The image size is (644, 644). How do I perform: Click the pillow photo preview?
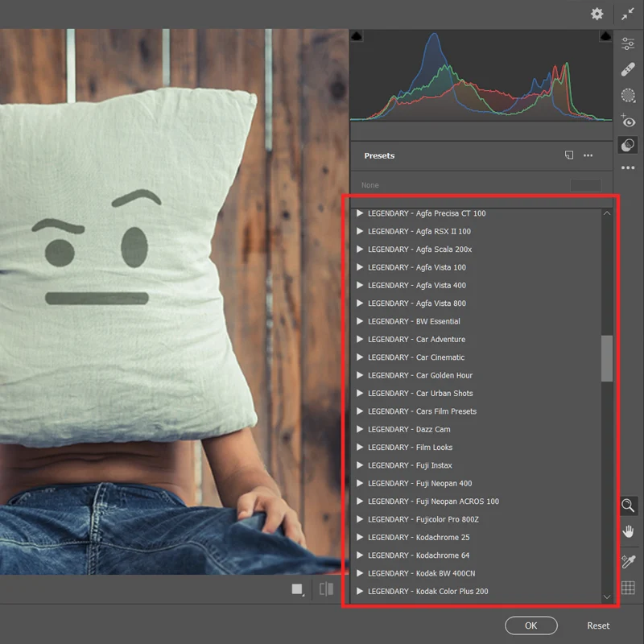[x=174, y=301]
